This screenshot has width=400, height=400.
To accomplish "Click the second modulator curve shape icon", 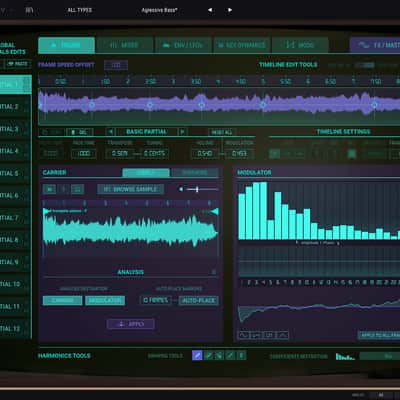I will pos(256,335).
